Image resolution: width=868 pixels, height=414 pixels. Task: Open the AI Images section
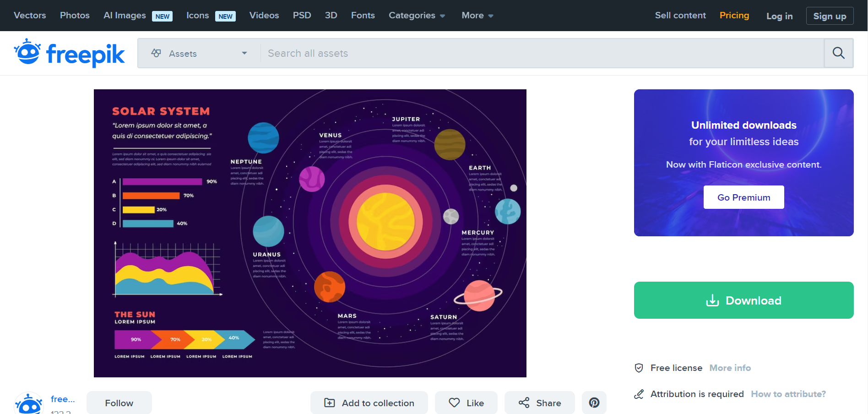pyautogui.click(x=125, y=16)
